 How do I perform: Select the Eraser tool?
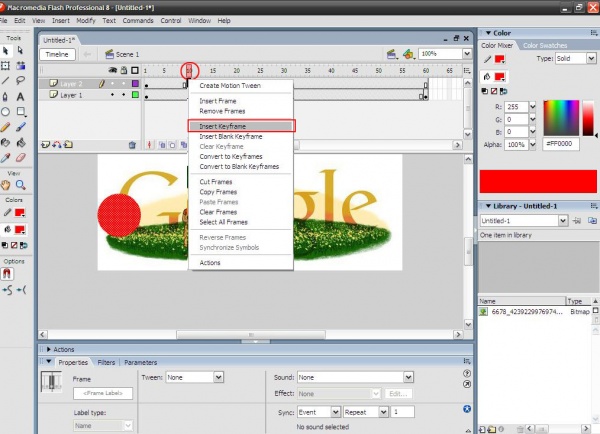point(21,158)
